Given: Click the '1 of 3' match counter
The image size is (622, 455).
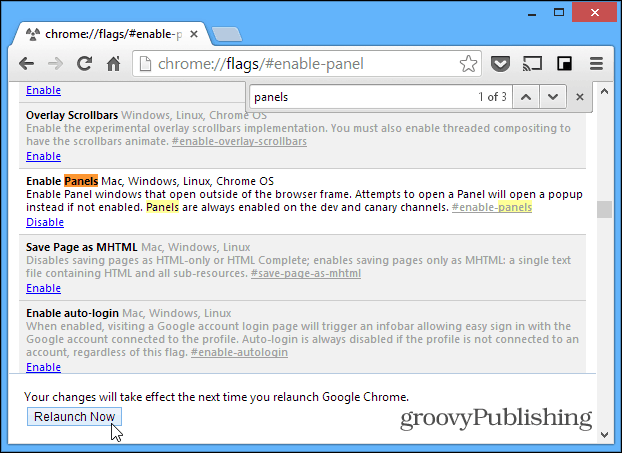Looking at the screenshot, I should (492, 97).
